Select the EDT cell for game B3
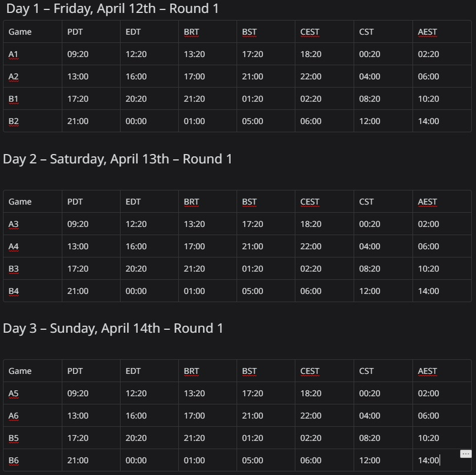The width and height of the screenshot is (476, 475). [149, 269]
